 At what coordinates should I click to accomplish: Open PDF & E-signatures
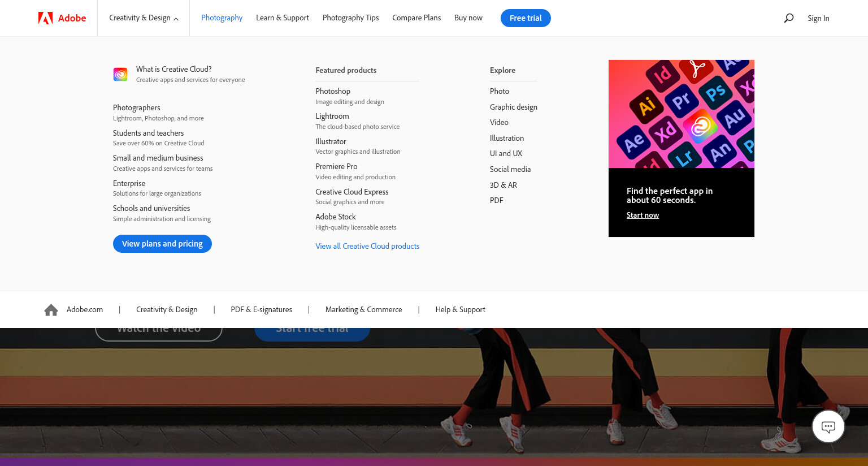tap(261, 309)
